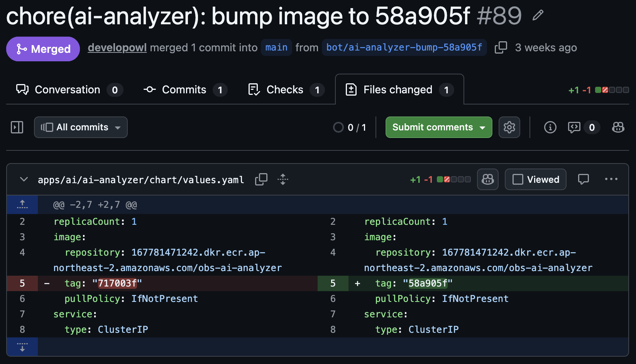Click the Submit comments button
Image resolution: width=636 pixels, height=364 pixels.
coord(439,127)
